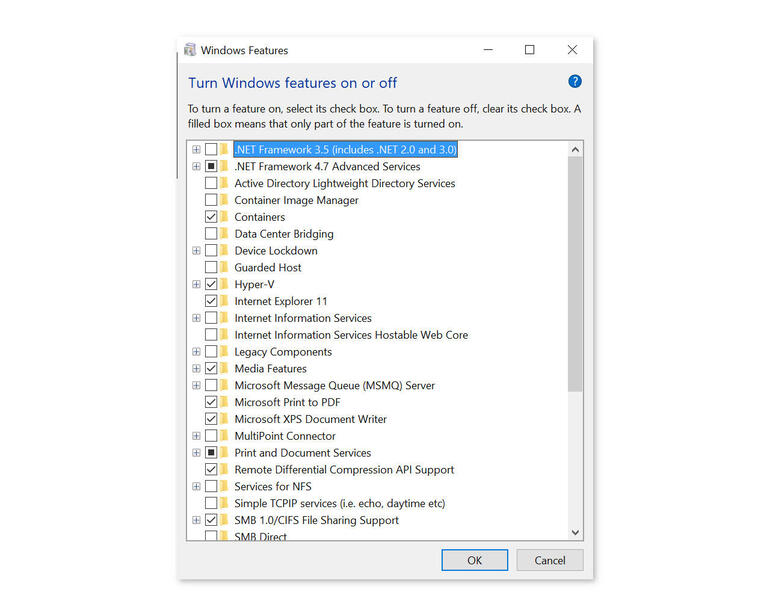Click the Windows Features title bar icon
The image size is (770, 616).
pyautogui.click(x=190, y=50)
